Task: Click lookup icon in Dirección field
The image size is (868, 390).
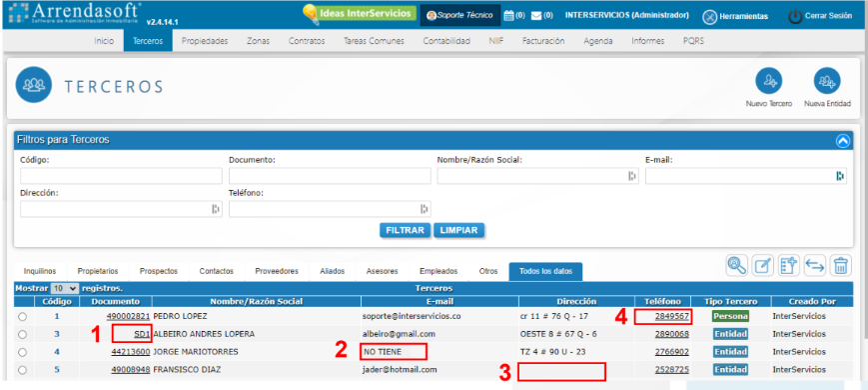Action: (216, 209)
